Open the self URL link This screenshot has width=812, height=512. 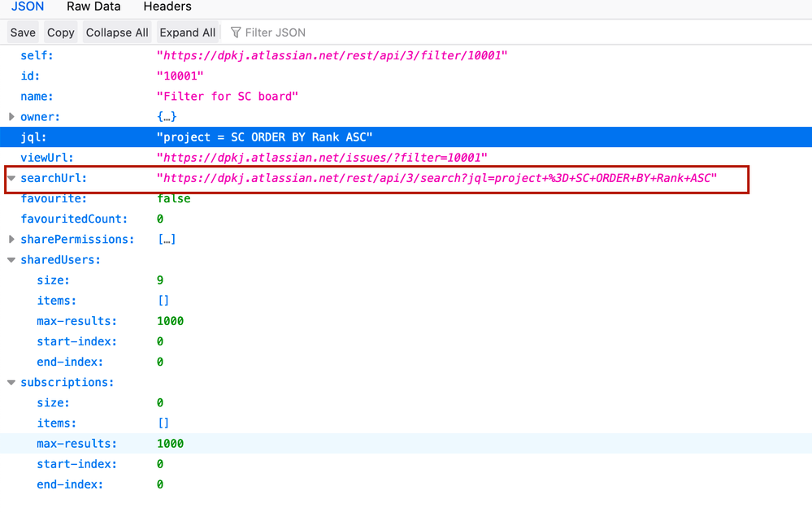(x=332, y=55)
